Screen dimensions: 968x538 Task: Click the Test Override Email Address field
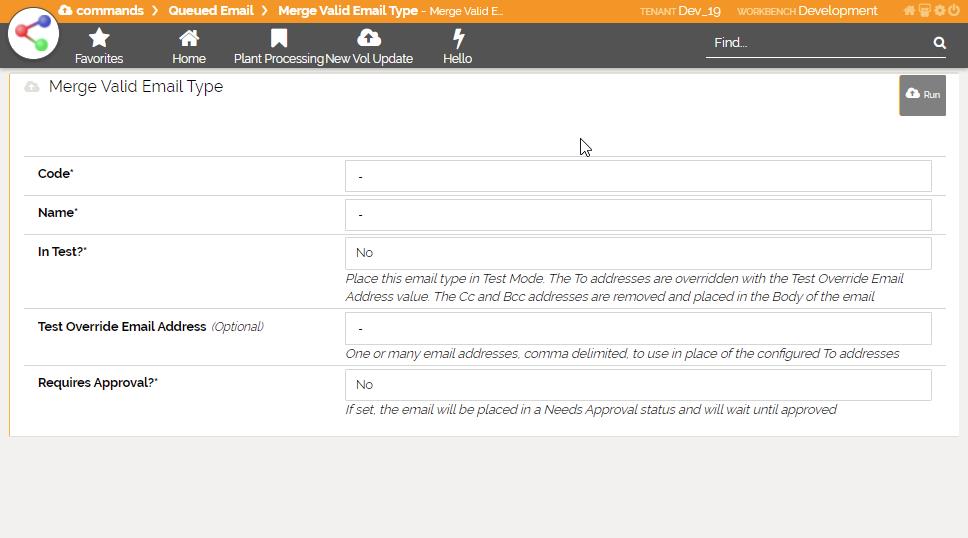pos(637,329)
